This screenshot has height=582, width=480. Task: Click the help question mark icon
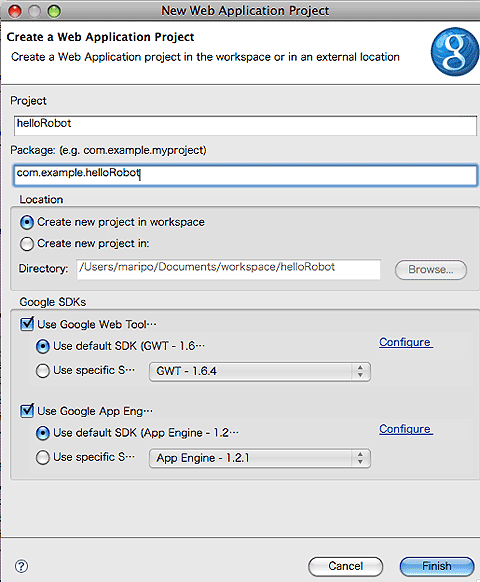21,566
